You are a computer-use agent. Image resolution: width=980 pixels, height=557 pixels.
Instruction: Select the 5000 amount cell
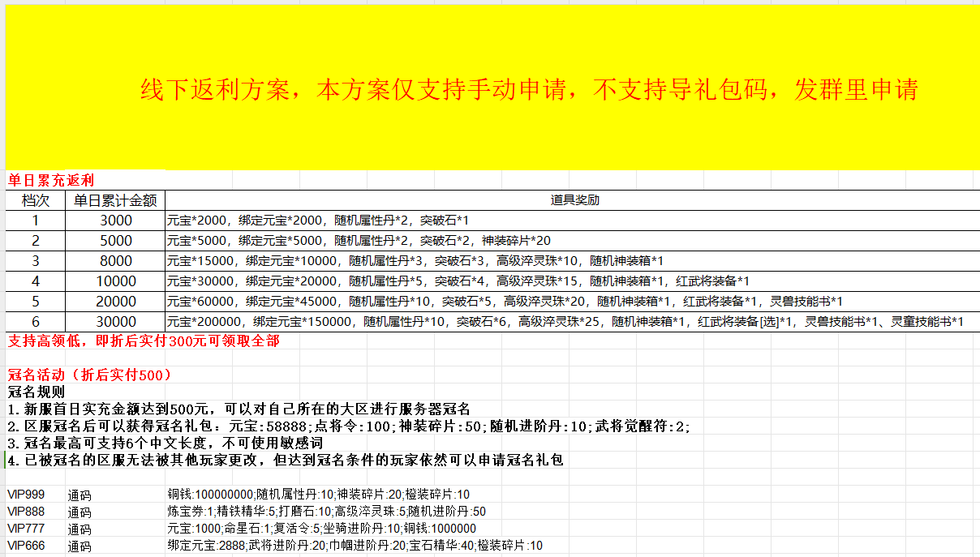115,241
